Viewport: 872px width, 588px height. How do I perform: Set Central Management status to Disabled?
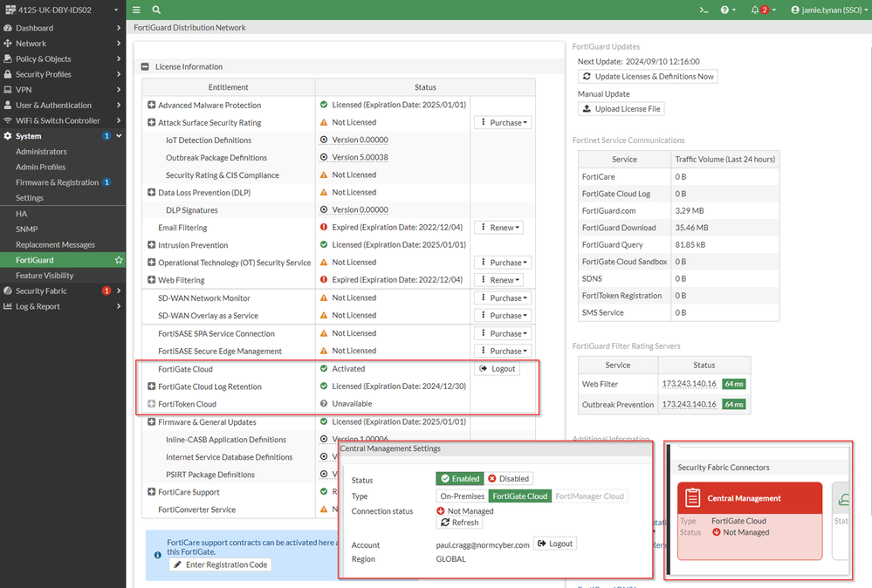pyautogui.click(x=508, y=479)
